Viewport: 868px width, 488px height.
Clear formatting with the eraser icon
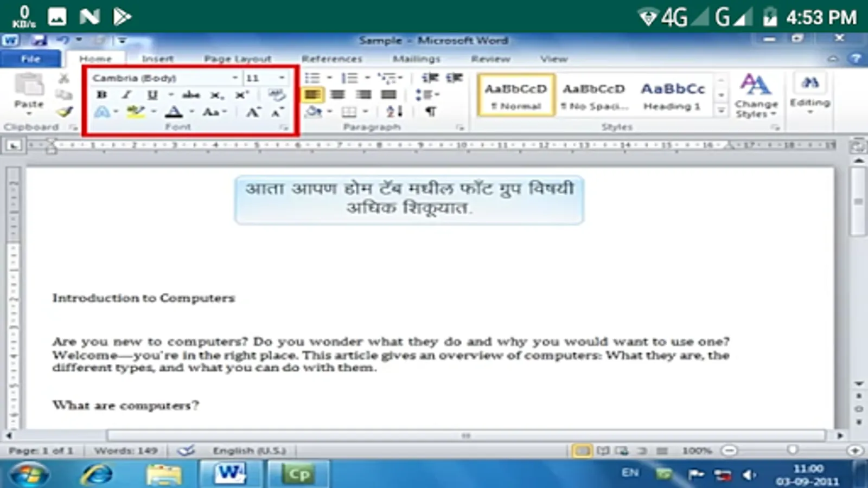pyautogui.click(x=276, y=95)
